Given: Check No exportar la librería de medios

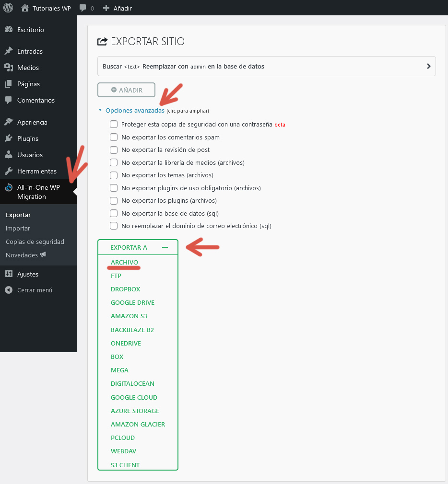Looking at the screenshot, I should pyautogui.click(x=114, y=162).
